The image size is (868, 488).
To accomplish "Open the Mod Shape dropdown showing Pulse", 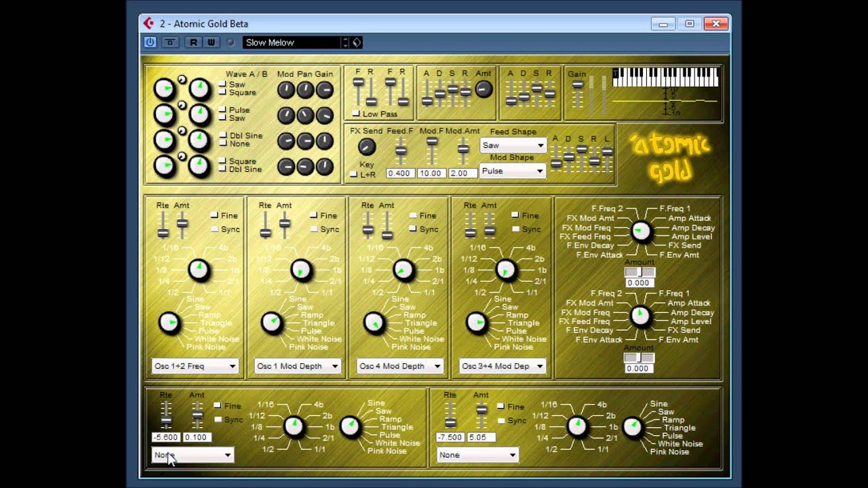I will (513, 171).
